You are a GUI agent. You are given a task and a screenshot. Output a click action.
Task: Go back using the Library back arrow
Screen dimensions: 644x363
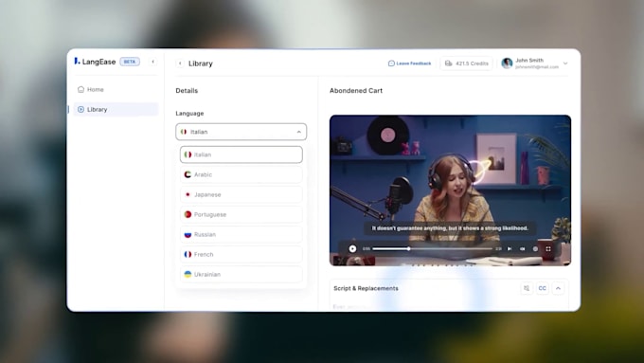pyautogui.click(x=180, y=64)
